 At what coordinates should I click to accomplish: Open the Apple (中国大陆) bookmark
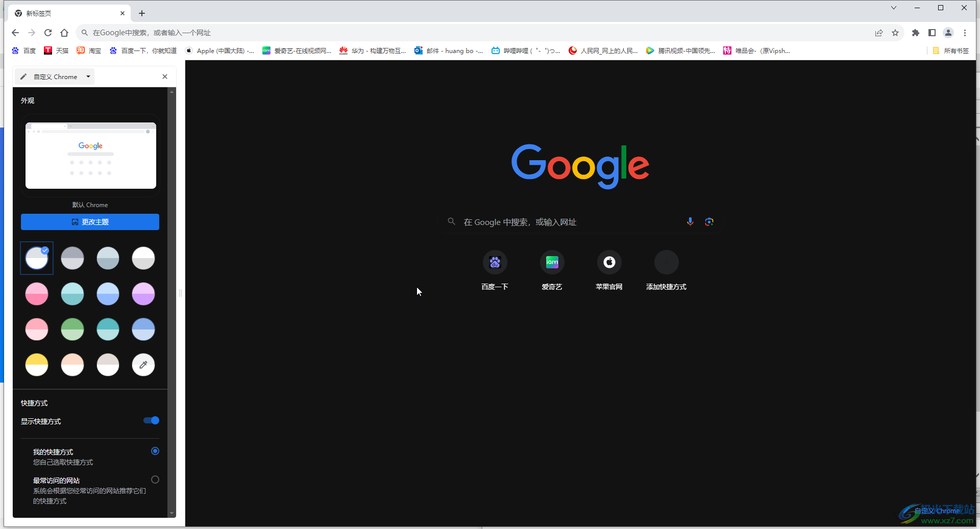click(219, 51)
